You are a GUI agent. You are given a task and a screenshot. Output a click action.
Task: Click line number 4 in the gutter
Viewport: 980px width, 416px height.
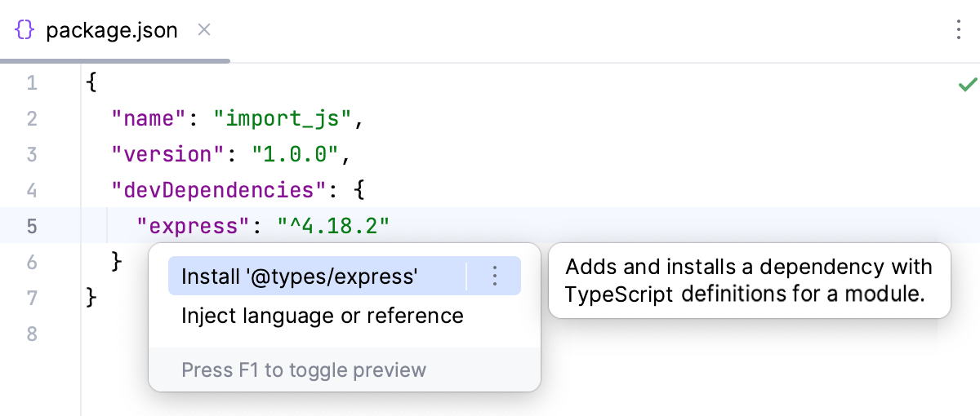coord(32,190)
